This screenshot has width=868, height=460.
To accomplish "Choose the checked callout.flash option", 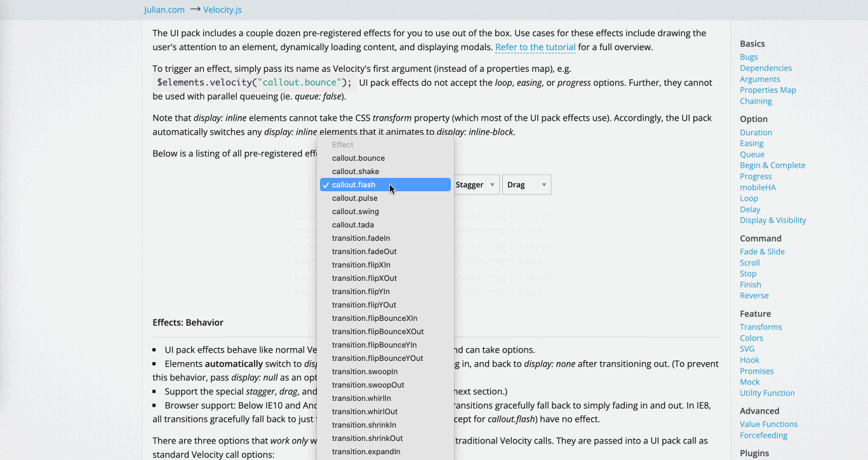I will point(385,185).
